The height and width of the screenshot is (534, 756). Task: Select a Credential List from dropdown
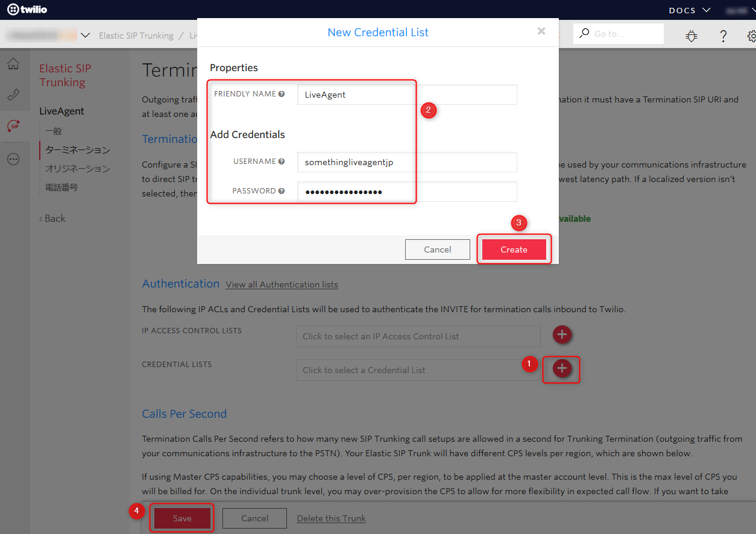coord(418,370)
